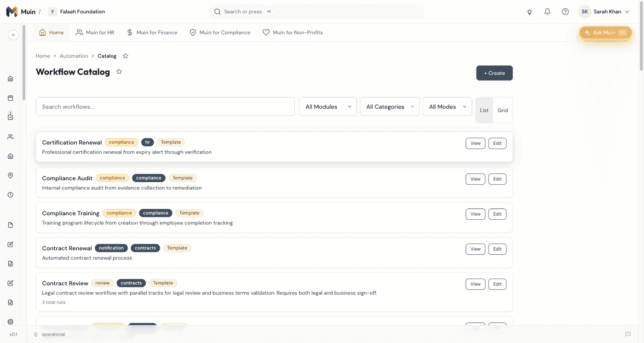Open help using the question mark icon
644x343 pixels.
(565, 11)
